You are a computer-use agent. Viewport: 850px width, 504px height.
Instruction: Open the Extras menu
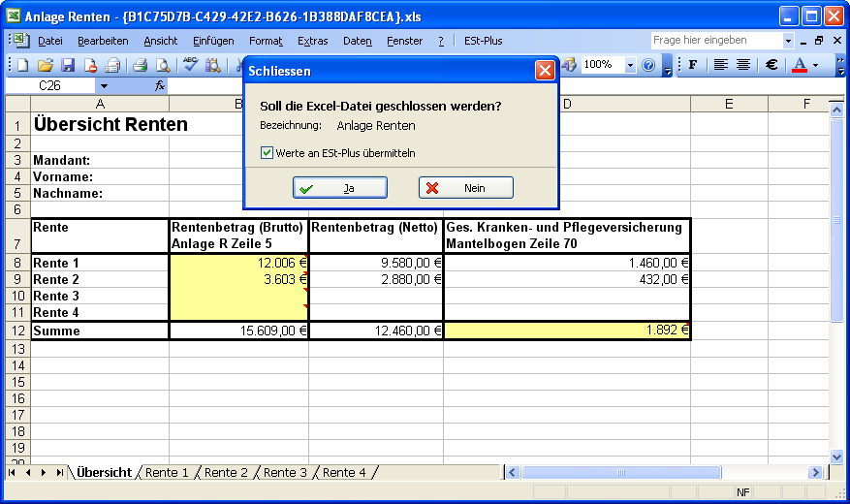pyautogui.click(x=312, y=41)
